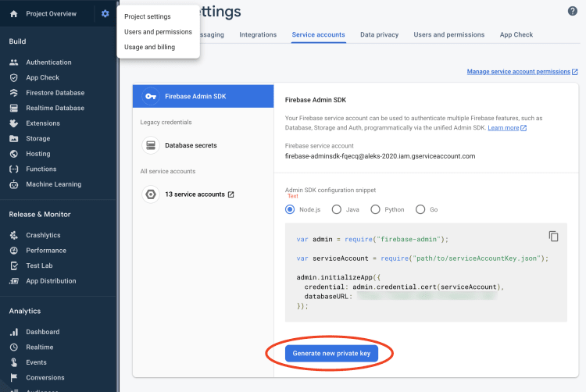Click the Performance gauge icon
Viewport: 586px width, 392px height.
[14, 251]
